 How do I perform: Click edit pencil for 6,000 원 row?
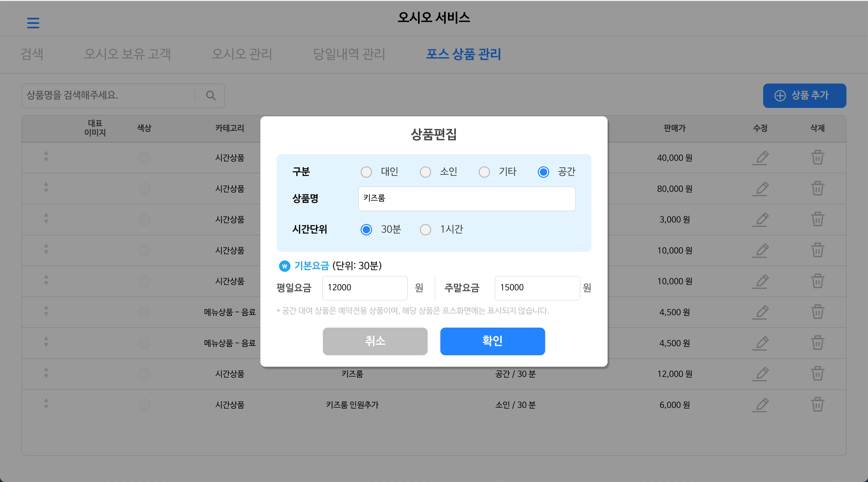point(760,405)
